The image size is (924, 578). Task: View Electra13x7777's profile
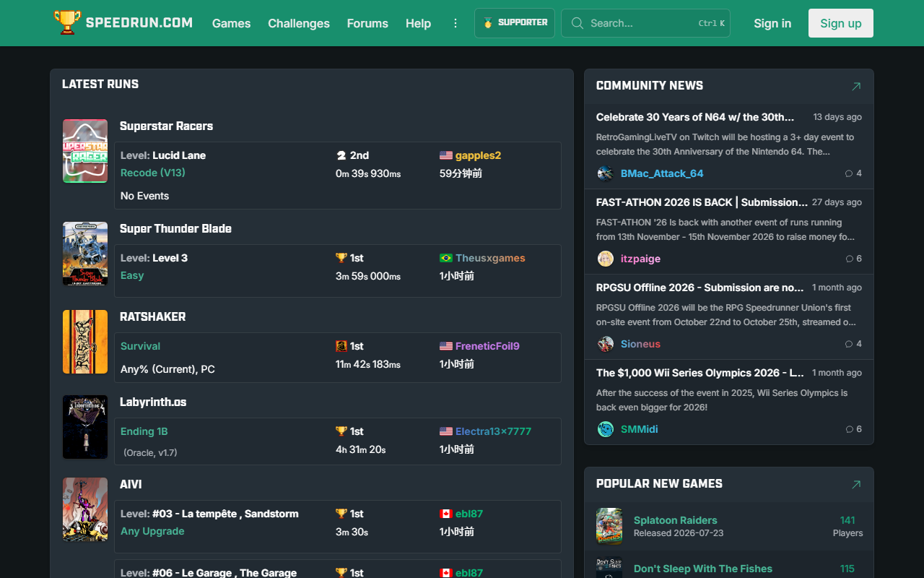493,431
